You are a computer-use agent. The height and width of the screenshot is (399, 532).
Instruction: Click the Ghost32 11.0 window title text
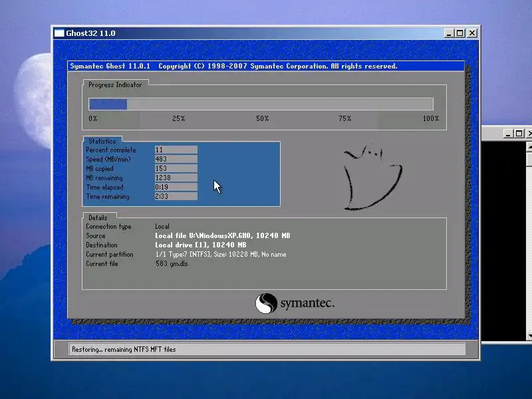point(90,33)
